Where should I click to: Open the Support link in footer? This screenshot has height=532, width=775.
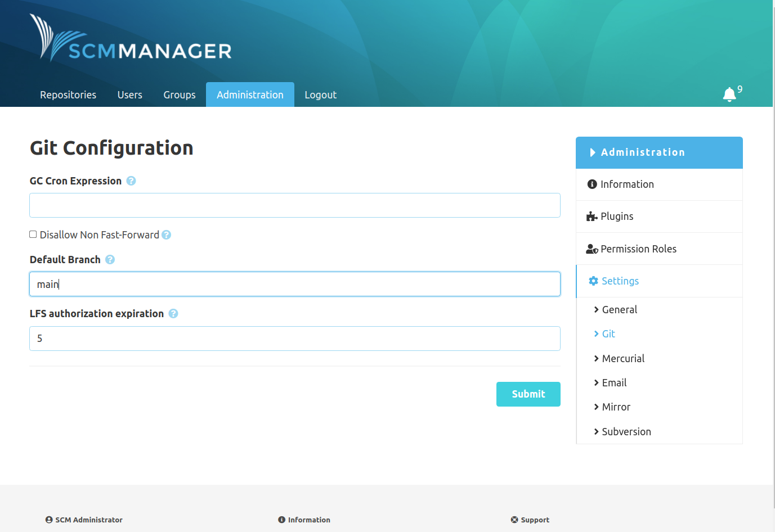530,520
